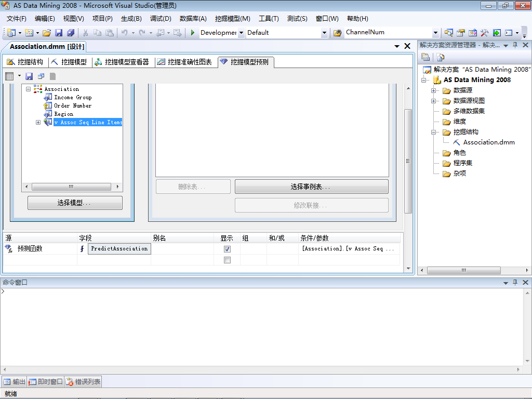Click the prediction designer view grid icon
This screenshot has height=399, width=532.
click(9, 76)
